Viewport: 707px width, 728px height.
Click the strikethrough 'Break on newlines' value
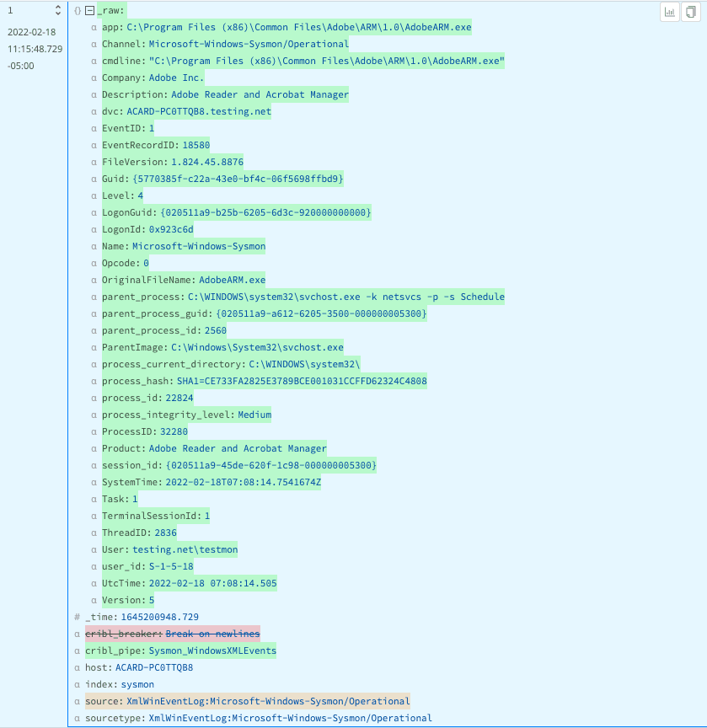pyautogui.click(x=212, y=634)
